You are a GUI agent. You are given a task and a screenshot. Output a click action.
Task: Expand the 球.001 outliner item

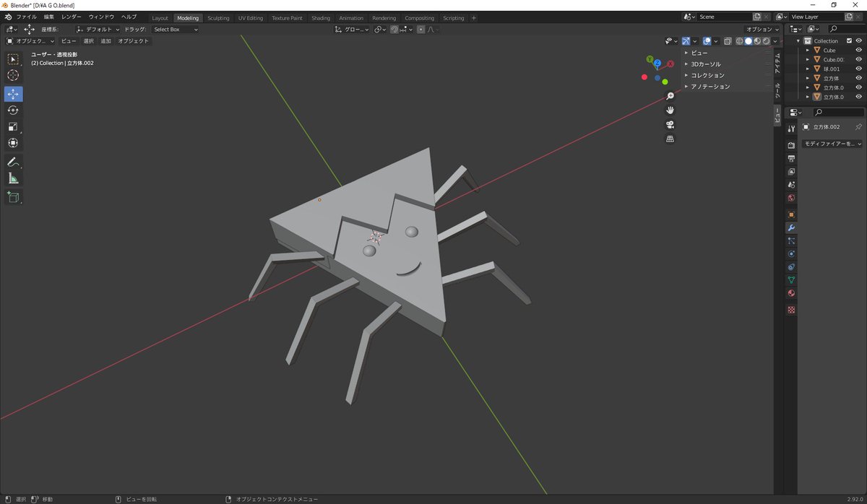[x=808, y=69]
